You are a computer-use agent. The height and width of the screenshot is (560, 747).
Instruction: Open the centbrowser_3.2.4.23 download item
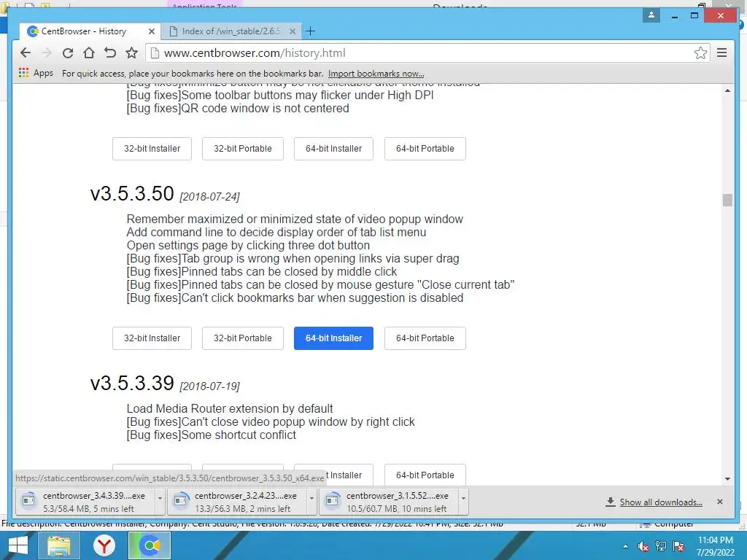pyautogui.click(x=237, y=502)
